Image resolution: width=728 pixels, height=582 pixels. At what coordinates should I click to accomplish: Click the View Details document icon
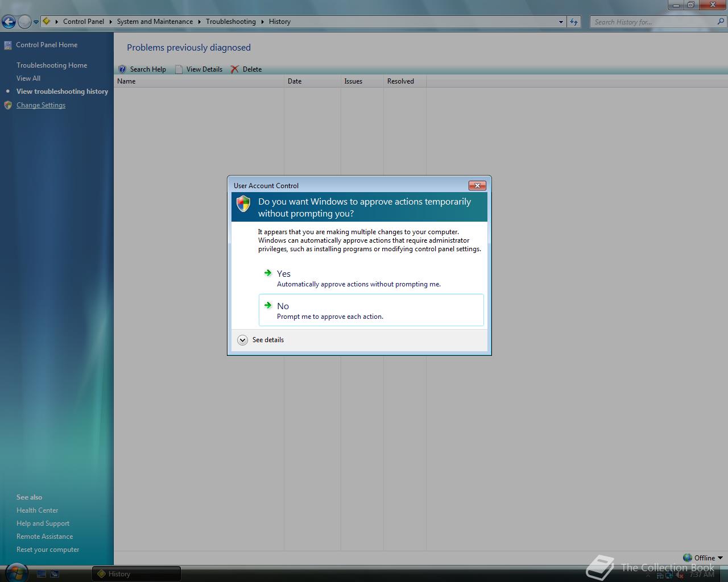[179, 69]
